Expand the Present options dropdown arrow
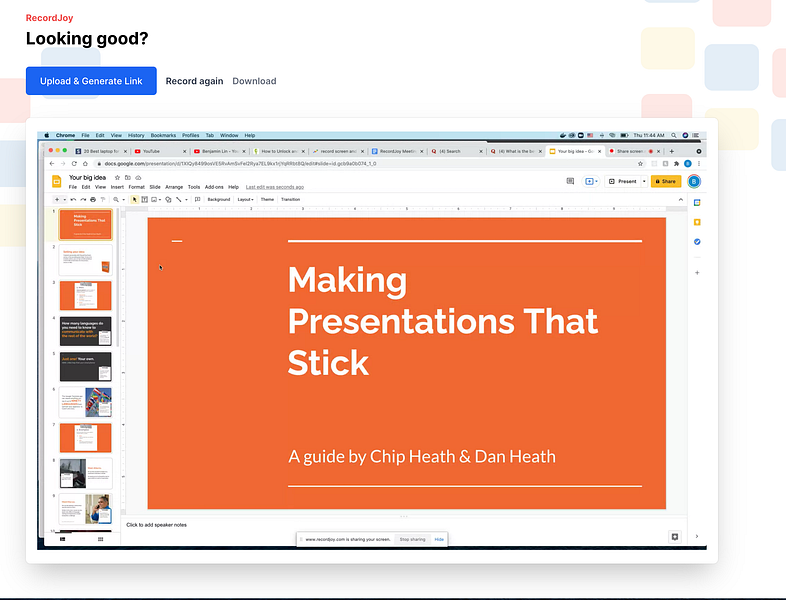 [x=644, y=181]
